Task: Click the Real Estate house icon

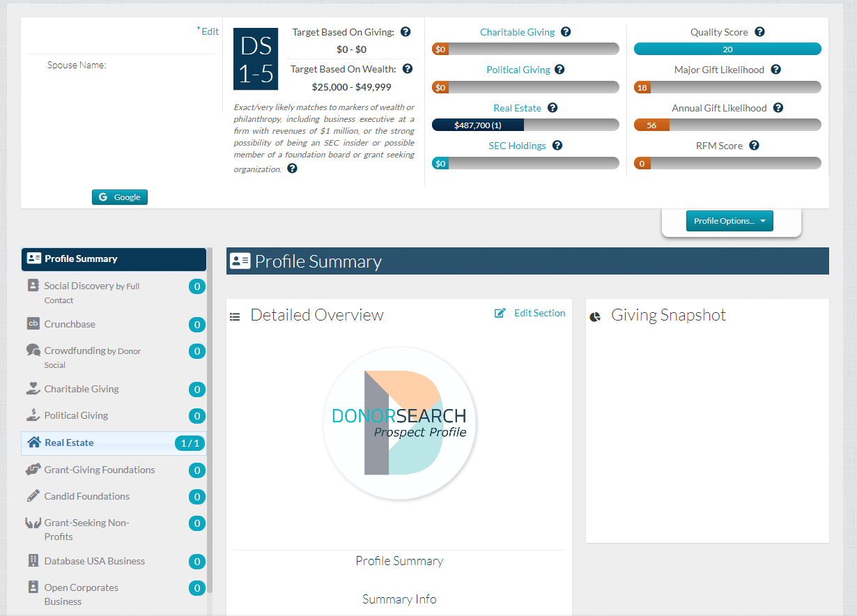Action: coord(33,442)
